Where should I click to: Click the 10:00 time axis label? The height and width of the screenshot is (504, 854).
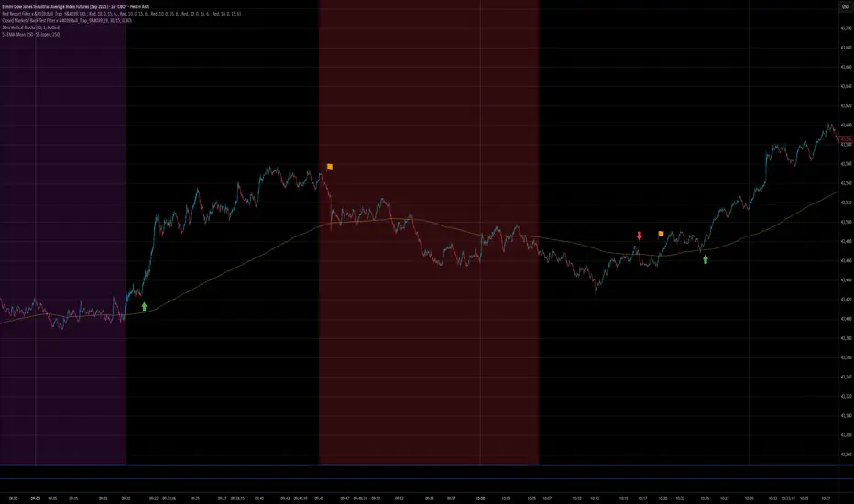480,498
